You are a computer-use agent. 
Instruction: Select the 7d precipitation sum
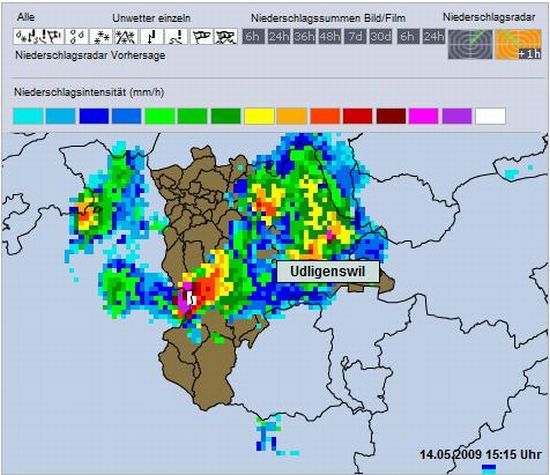point(355,36)
